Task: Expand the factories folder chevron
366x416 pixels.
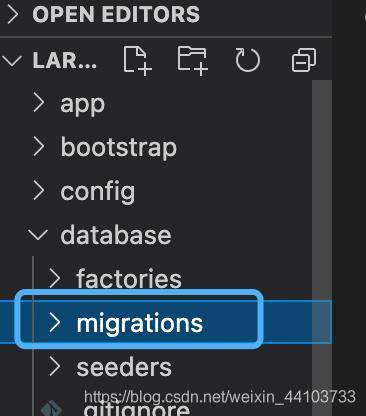Action: click(55, 278)
